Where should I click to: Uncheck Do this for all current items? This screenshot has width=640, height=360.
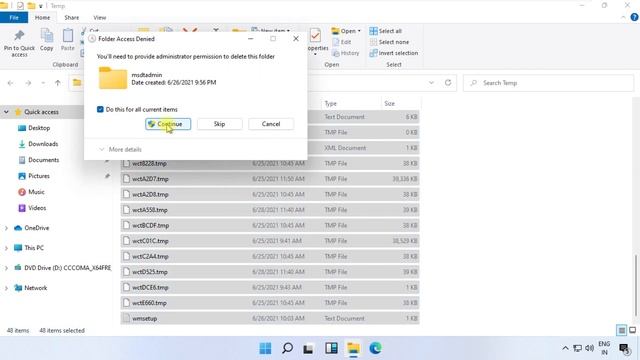click(x=100, y=109)
